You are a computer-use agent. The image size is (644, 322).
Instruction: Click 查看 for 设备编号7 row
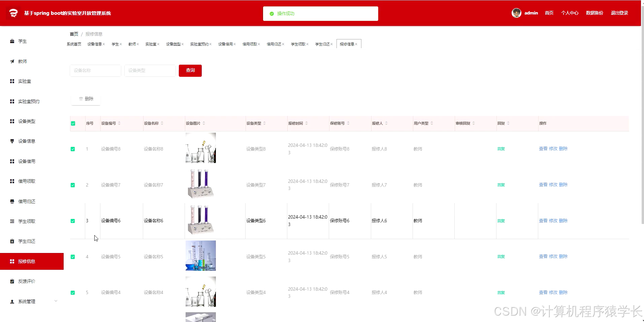[x=543, y=185]
